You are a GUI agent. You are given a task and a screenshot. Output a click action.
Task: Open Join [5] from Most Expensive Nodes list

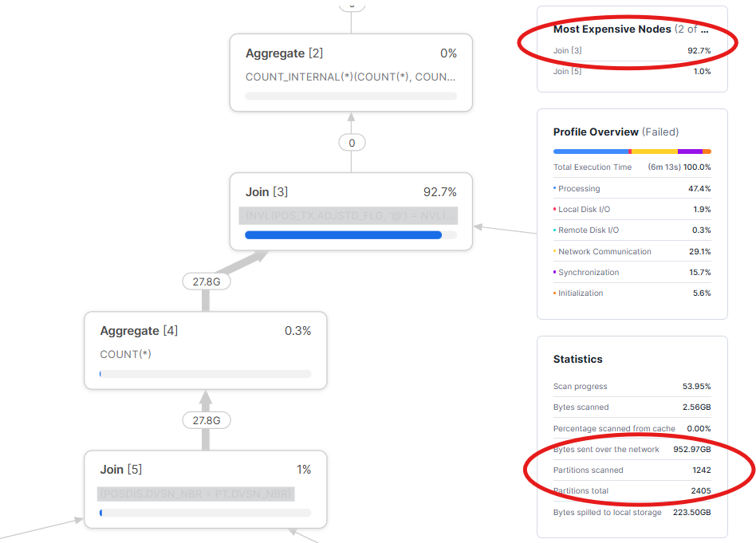(567, 71)
